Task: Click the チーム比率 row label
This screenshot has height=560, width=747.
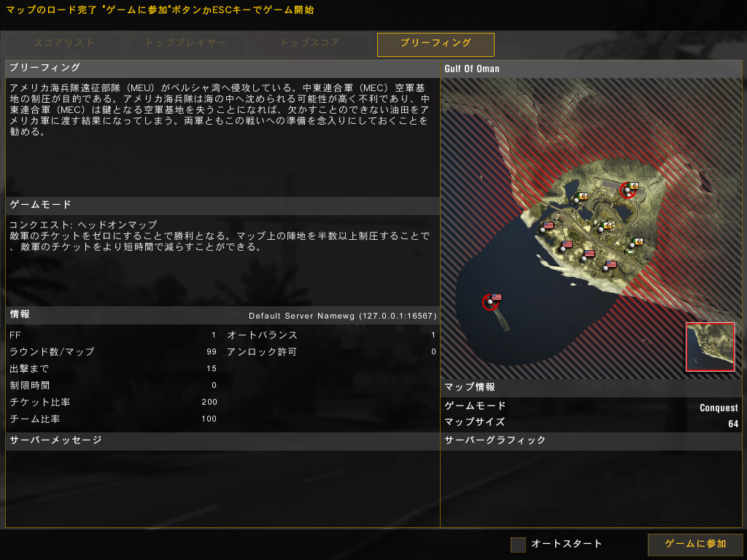Action: click(35, 419)
